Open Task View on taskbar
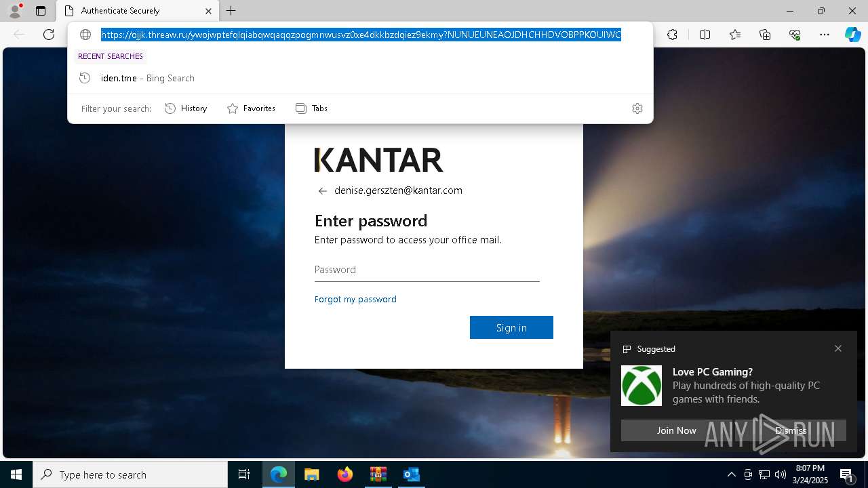Screen dimensions: 868x488 244,474
